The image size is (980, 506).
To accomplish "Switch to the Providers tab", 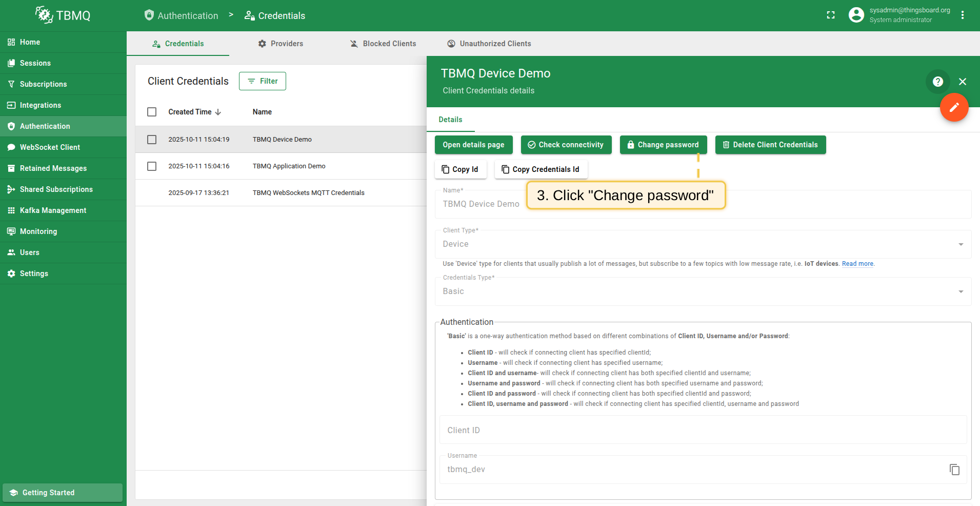I will (281, 44).
